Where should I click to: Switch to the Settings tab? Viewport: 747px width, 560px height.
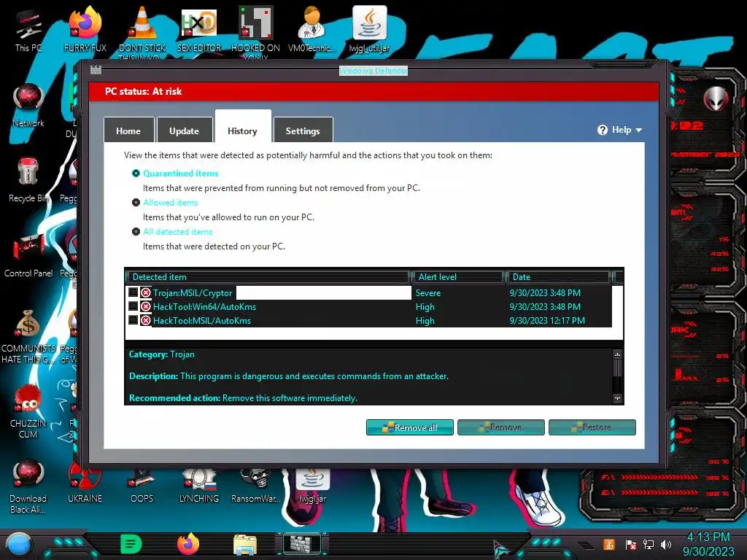point(303,130)
